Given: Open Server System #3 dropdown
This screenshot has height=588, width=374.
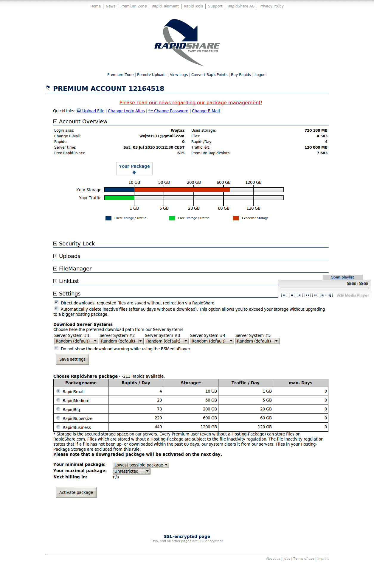Looking at the screenshot, I should pos(167,341).
